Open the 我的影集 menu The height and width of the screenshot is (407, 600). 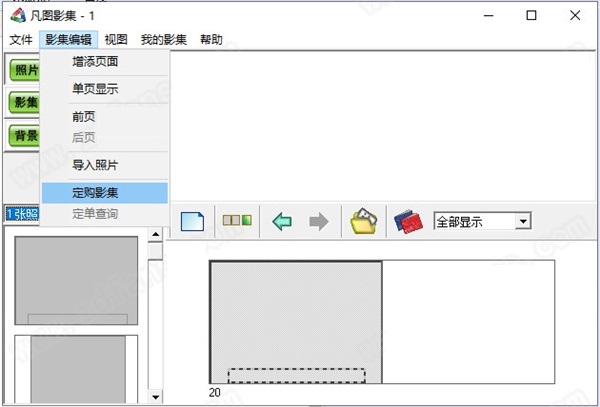(163, 39)
